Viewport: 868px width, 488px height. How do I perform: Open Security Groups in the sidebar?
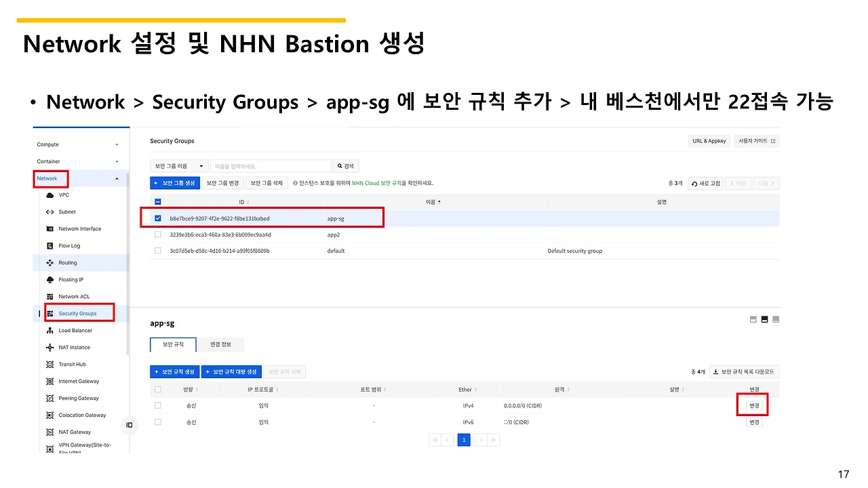click(78, 314)
